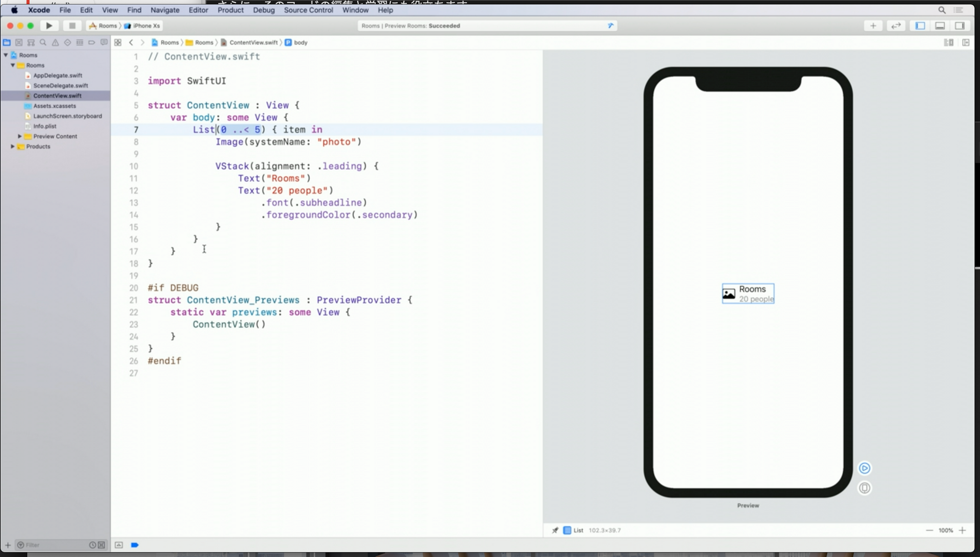This screenshot has height=557, width=980.
Task: Expand the Products group
Action: pyautogui.click(x=13, y=146)
